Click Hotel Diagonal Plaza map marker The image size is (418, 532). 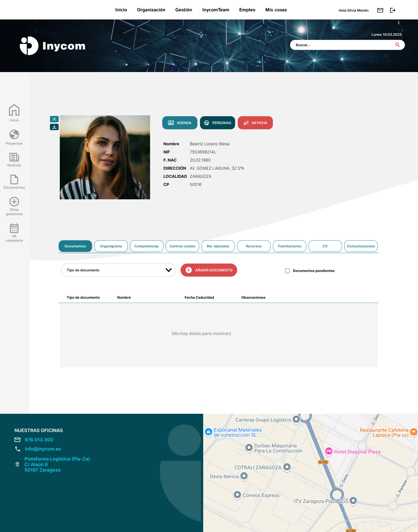point(329,451)
